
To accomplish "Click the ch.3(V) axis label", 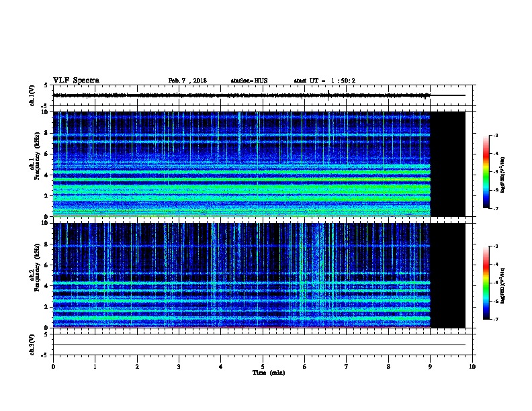I will 32,345.
